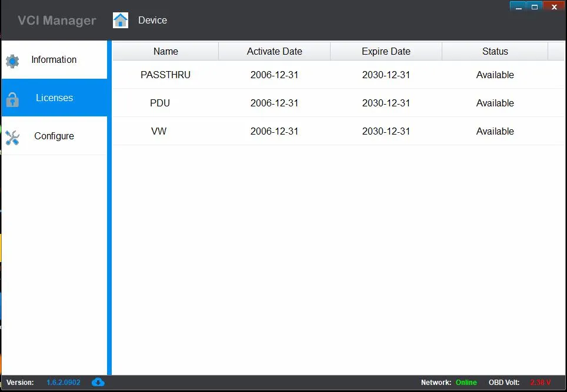Click the Device breadcrumb label
Screen dimensions: 567x392
(x=152, y=21)
